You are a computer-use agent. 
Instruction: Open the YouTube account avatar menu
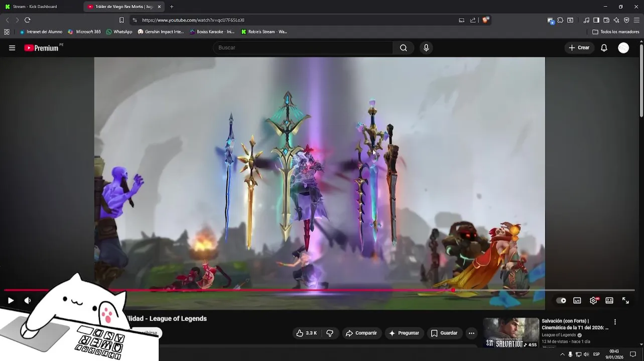coord(623,48)
